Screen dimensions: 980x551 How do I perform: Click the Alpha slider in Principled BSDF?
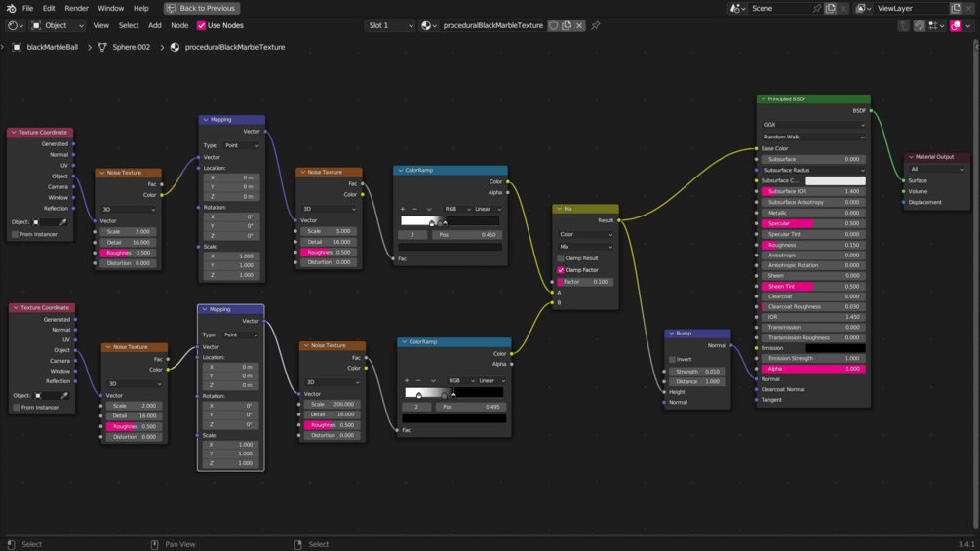point(813,369)
